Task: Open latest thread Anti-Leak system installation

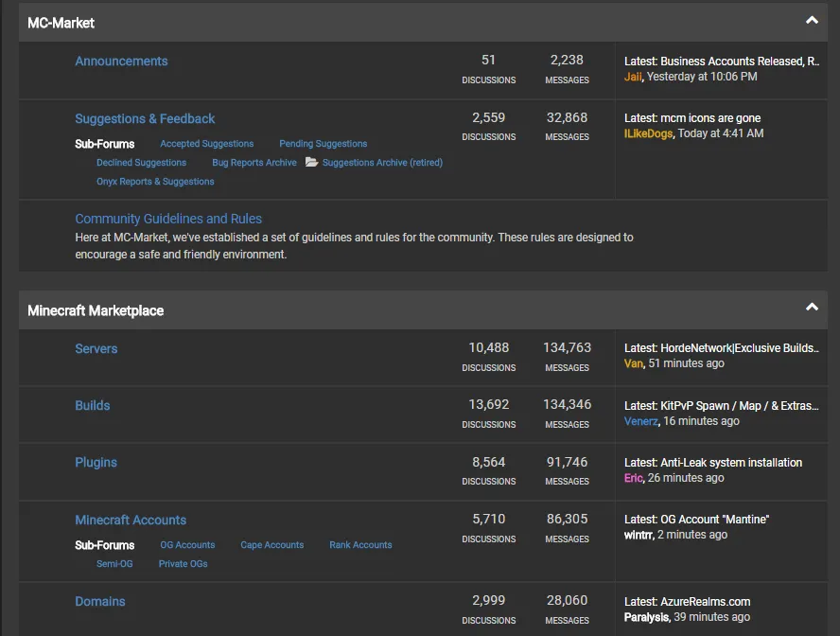Action: 731,463
